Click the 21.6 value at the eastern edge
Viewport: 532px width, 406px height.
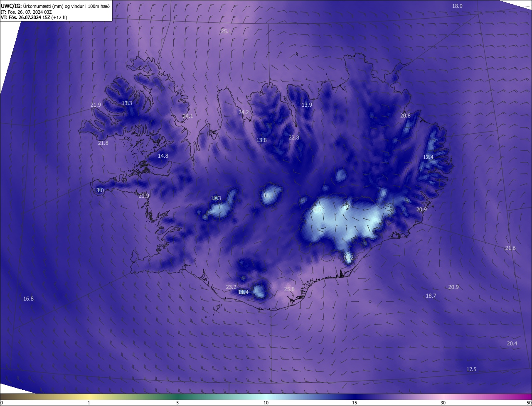[x=510, y=248]
